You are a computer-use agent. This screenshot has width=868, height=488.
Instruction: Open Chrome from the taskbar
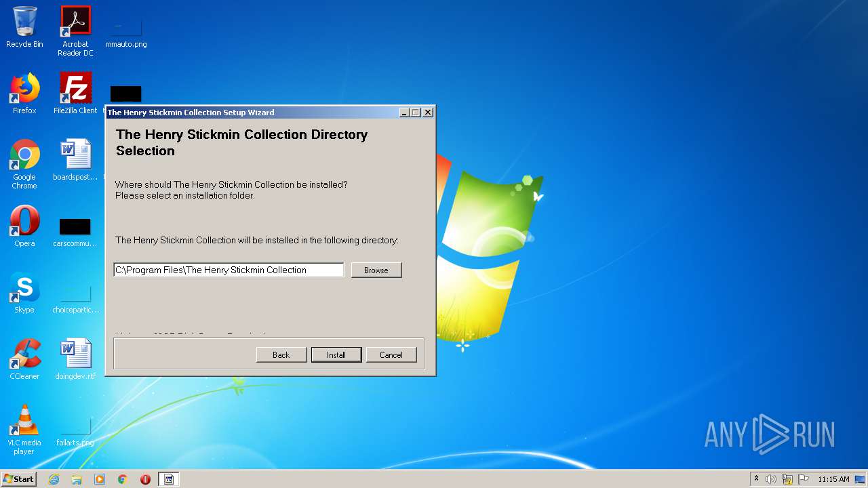[x=123, y=479]
